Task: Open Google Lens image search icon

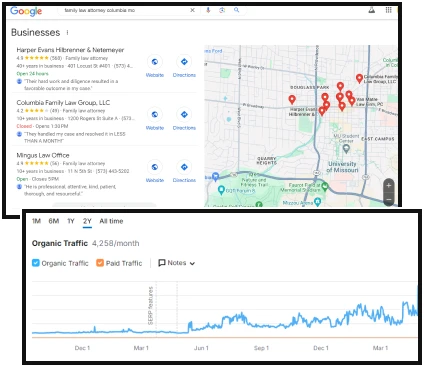Action: (222, 10)
